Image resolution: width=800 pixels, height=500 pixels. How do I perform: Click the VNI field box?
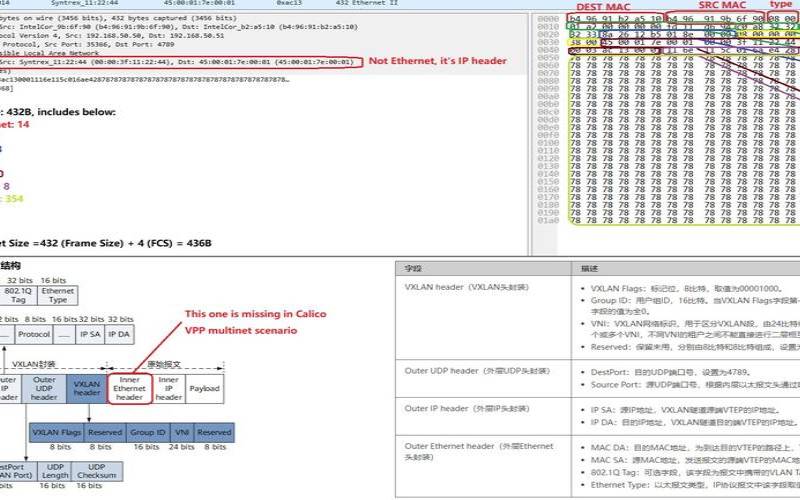180,432
